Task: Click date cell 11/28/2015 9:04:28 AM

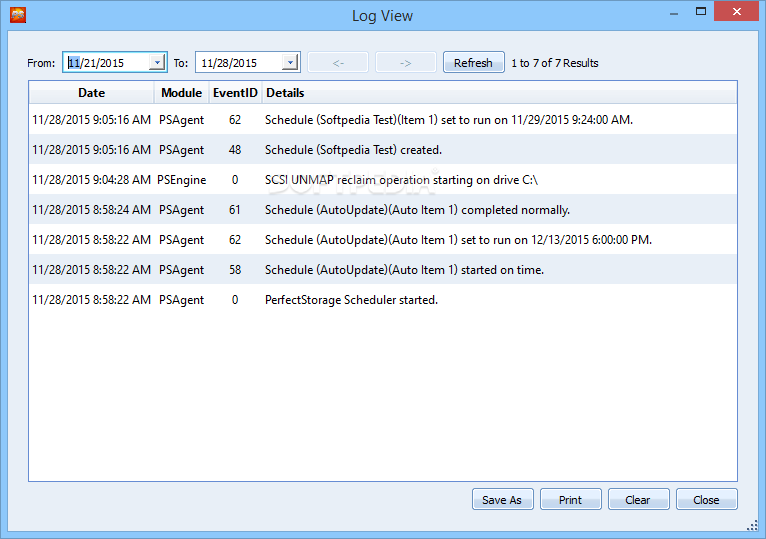Action: pyautogui.click(x=91, y=180)
